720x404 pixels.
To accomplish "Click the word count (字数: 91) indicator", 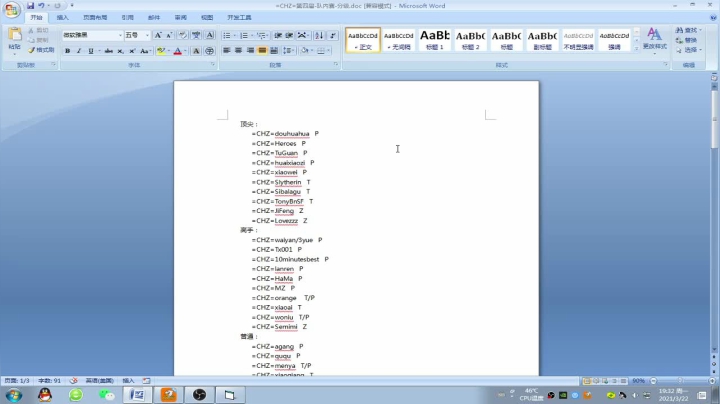I will click(49, 381).
